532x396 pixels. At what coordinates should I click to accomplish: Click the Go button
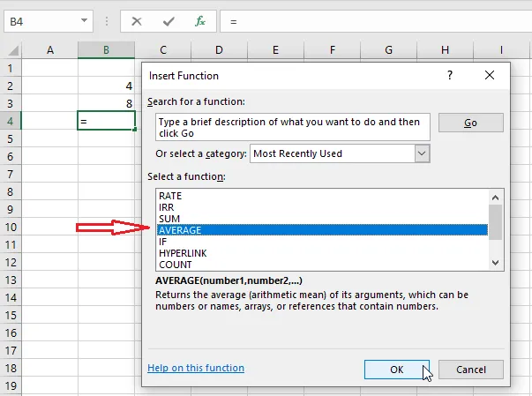point(471,123)
